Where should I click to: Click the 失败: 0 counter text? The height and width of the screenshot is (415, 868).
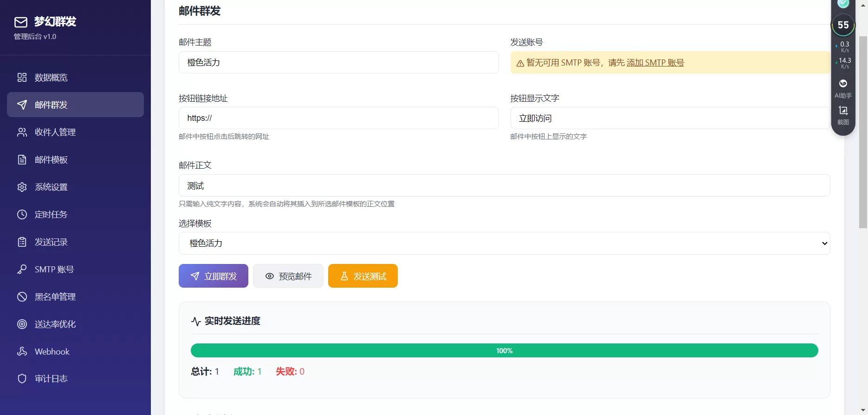coord(290,371)
